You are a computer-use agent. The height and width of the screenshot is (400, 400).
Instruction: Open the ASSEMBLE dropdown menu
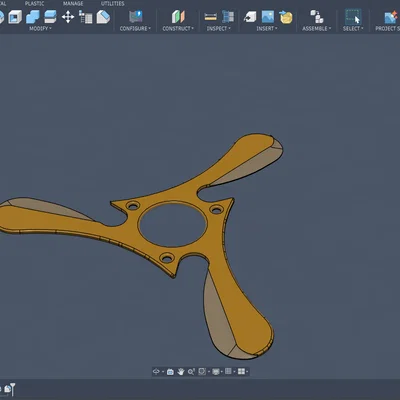click(x=317, y=29)
